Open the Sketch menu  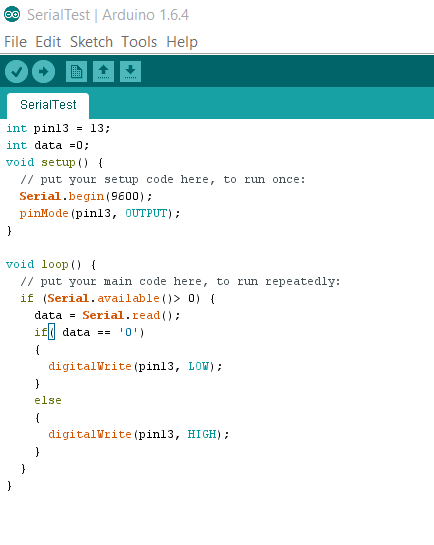click(x=91, y=42)
